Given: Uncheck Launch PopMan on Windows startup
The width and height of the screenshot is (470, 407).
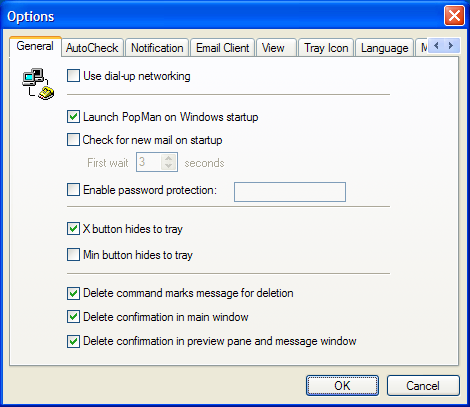Looking at the screenshot, I should [73, 117].
